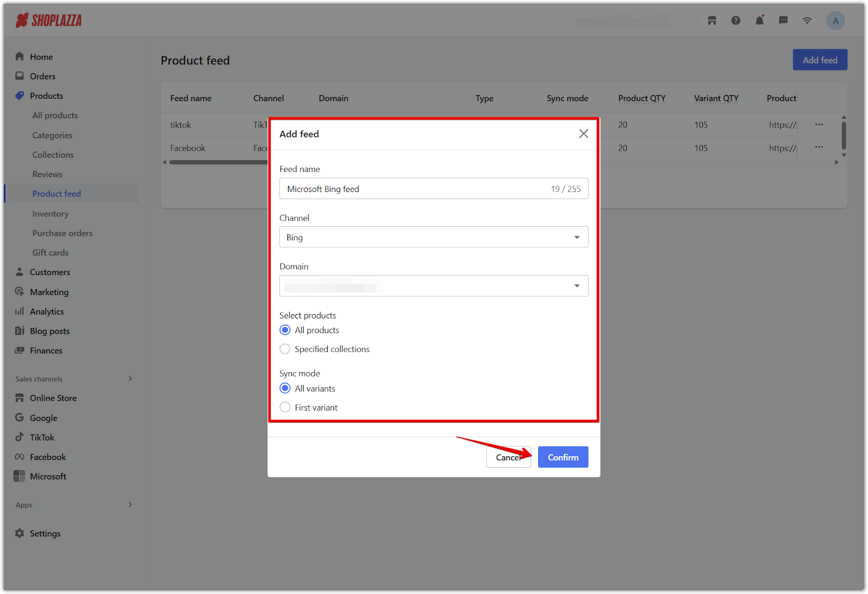This screenshot has width=868, height=594.
Task: Select the First variant sync mode
Action: coord(285,407)
